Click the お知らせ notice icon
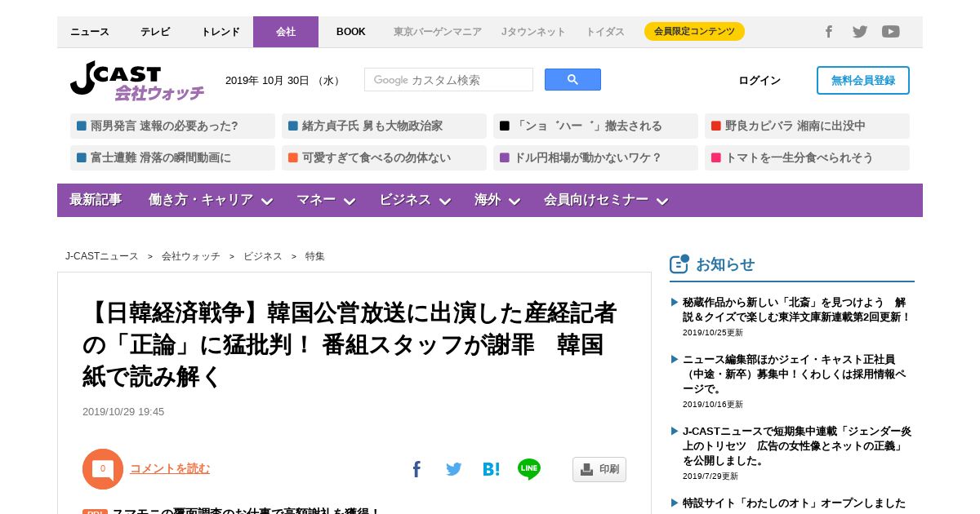The height and width of the screenshot is (514, 980). tap(679, 264)
